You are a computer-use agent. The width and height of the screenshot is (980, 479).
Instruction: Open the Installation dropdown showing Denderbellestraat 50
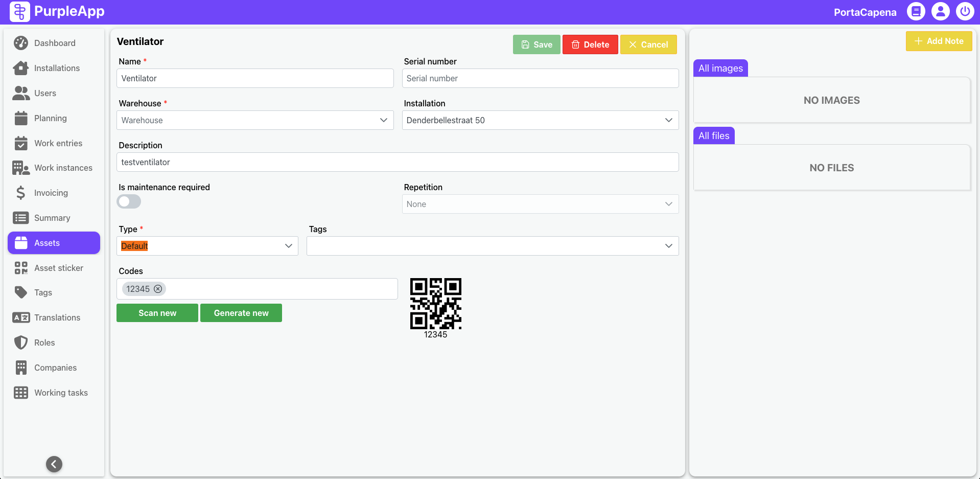point(540,120)
